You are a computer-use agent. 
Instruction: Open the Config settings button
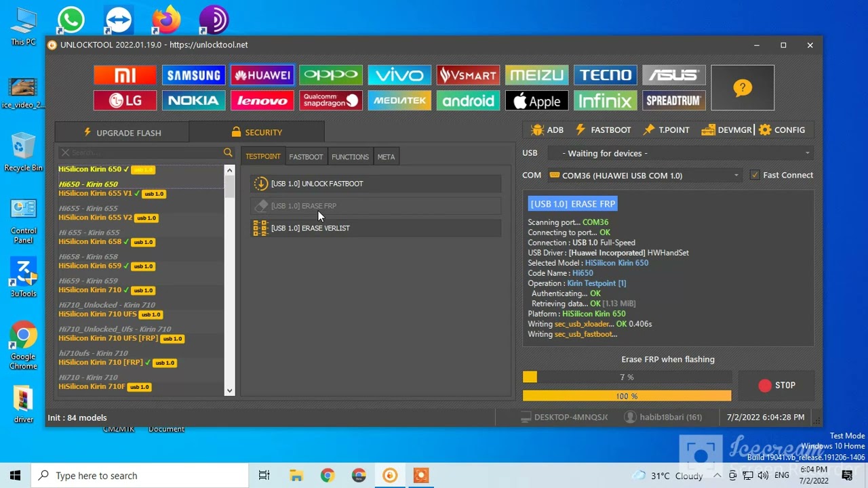click(x=782, y=130)
